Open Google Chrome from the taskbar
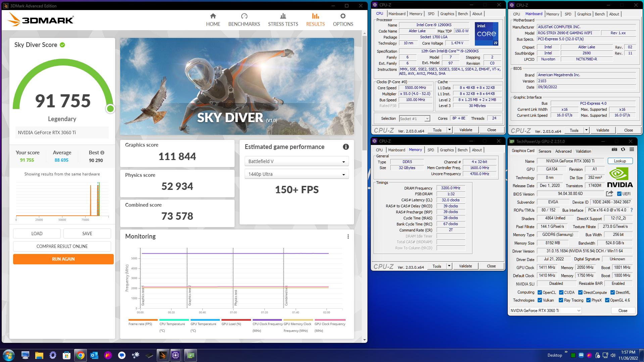This screenshot has width=644, height=362. (80, 355)
